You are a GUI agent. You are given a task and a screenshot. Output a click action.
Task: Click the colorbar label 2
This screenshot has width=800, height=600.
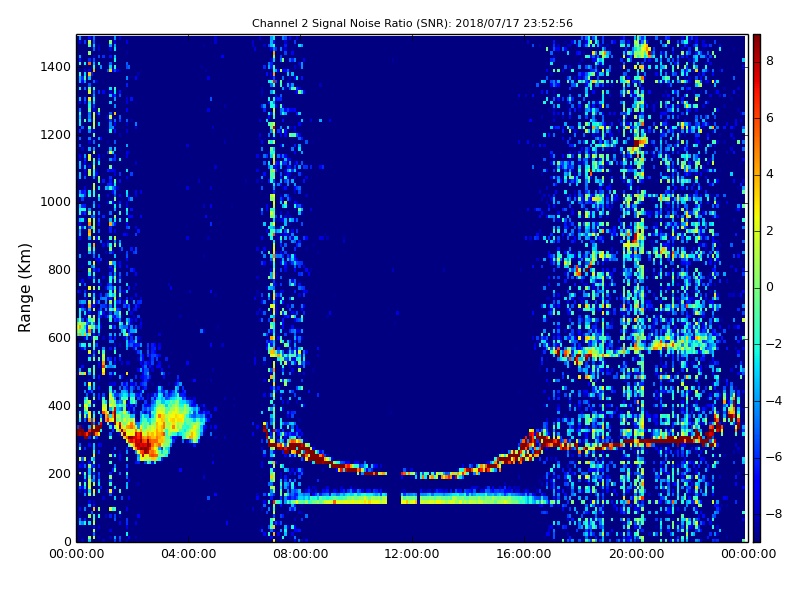pos(770,231)
